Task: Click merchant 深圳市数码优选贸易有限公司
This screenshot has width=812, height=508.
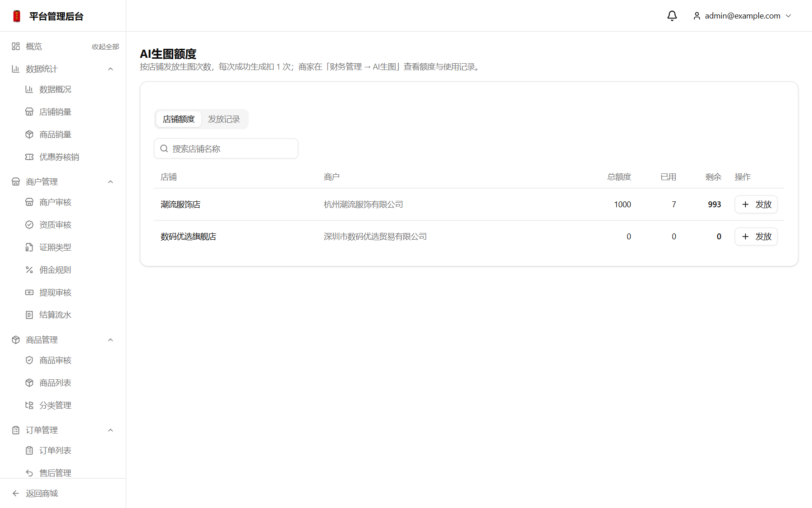Action: point(375,237)
